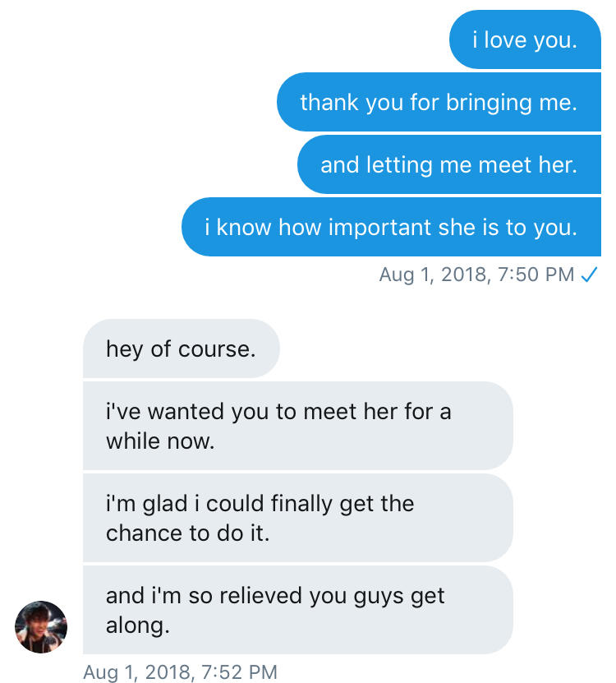Select the "i love you." message bubble
The image size is (616, 683).
[525, 39]
